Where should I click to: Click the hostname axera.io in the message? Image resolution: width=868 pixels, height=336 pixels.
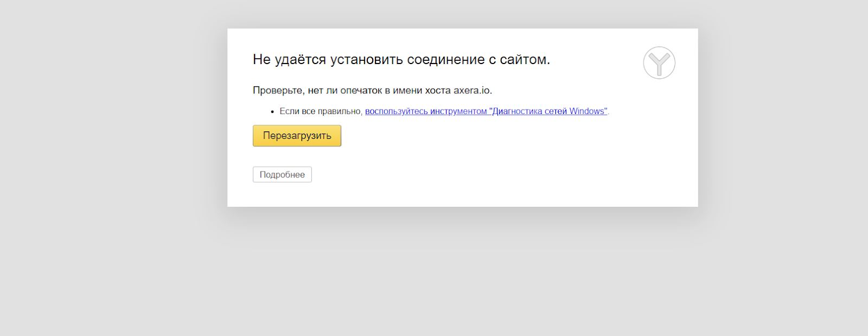point(472,91)
